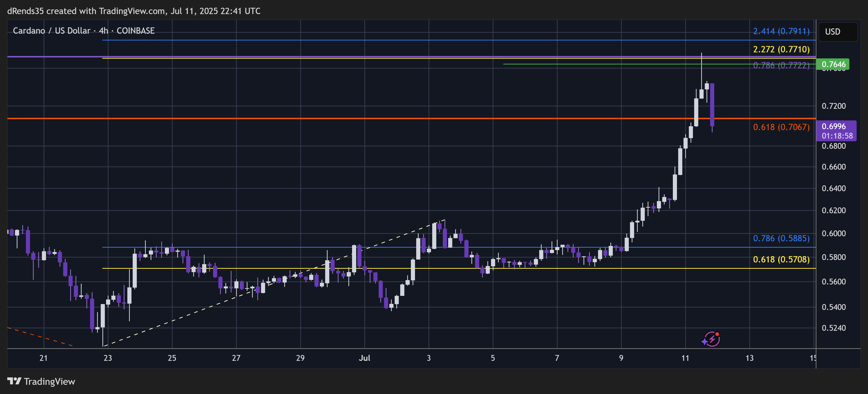
Task: Click the 0.6800 price axis value
Action: coord(834,146)
